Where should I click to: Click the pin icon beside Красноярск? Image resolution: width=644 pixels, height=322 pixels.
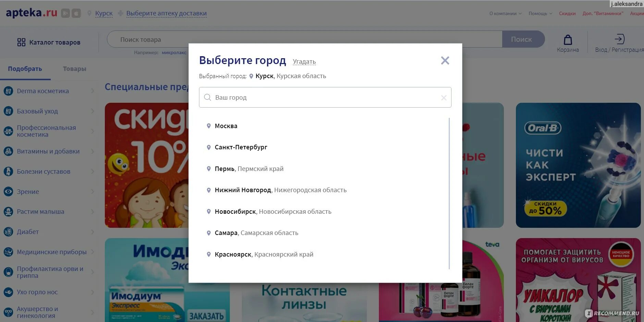click(209, 255)
